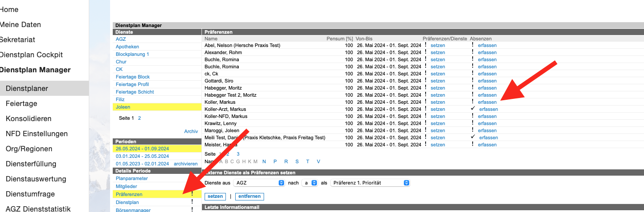
Task: Click absence exclamation icon for Gottardi, Siro
Action: pos(473,81)
